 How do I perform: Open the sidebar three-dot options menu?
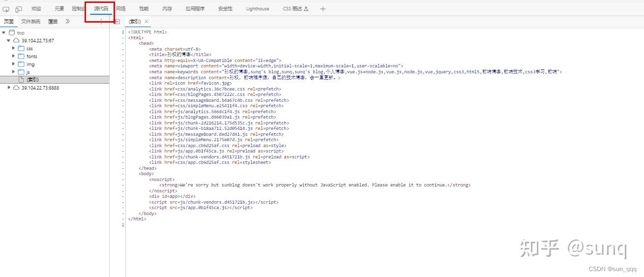101,22
